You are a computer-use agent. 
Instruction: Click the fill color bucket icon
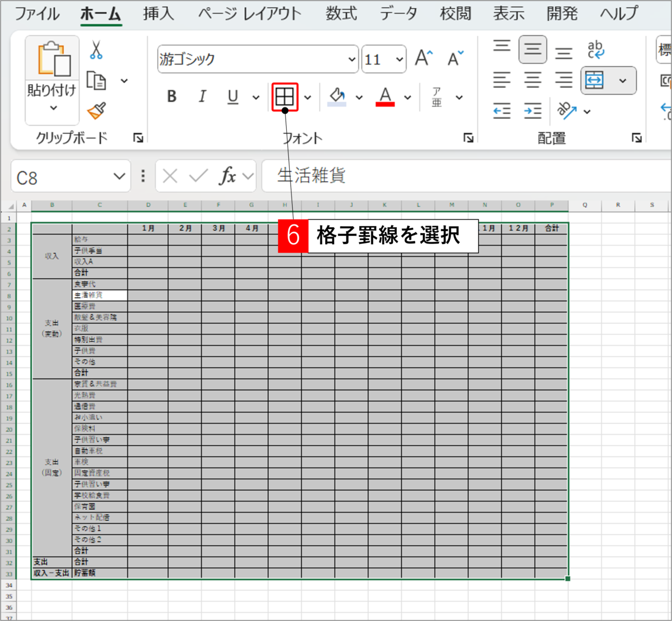tap(337, 97)
